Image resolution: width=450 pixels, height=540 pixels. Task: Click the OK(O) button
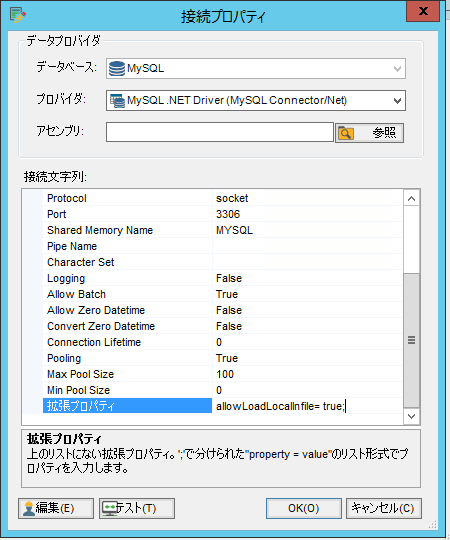304,508
